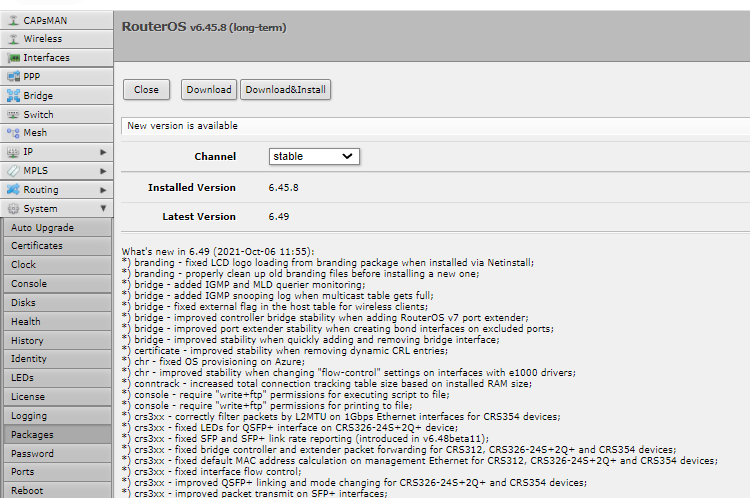750x498 pixels.
Task: Open Certificates under System
Action: (x=57, y=246)
